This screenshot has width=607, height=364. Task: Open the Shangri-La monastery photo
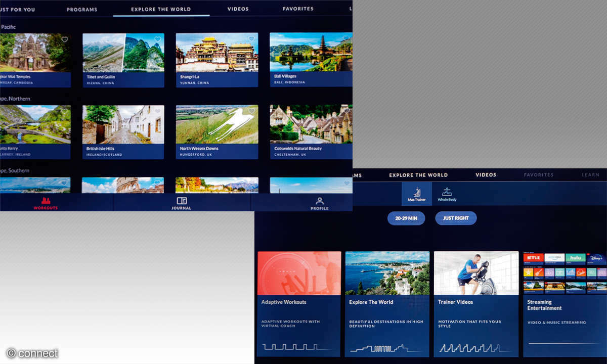tap(217, 53)
